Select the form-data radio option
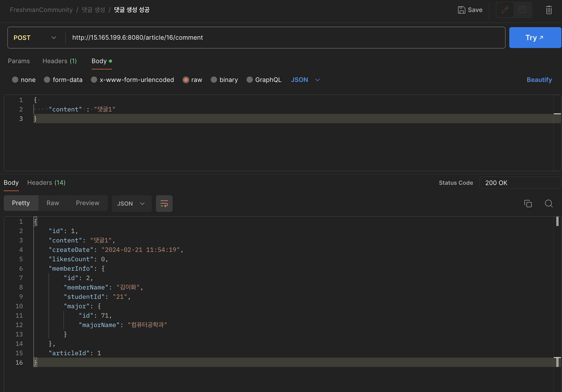 [x=47, y=80]
